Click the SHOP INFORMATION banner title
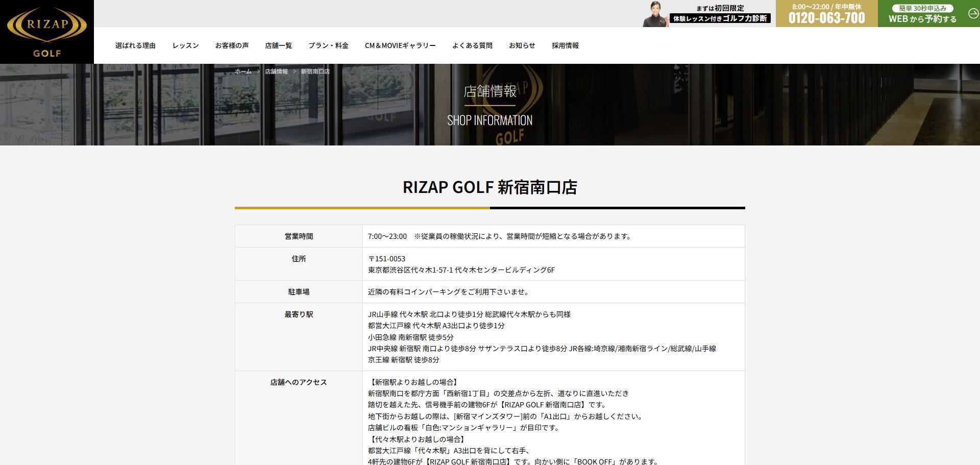Viewport: 980px width, 465px height. coord(490,120)
